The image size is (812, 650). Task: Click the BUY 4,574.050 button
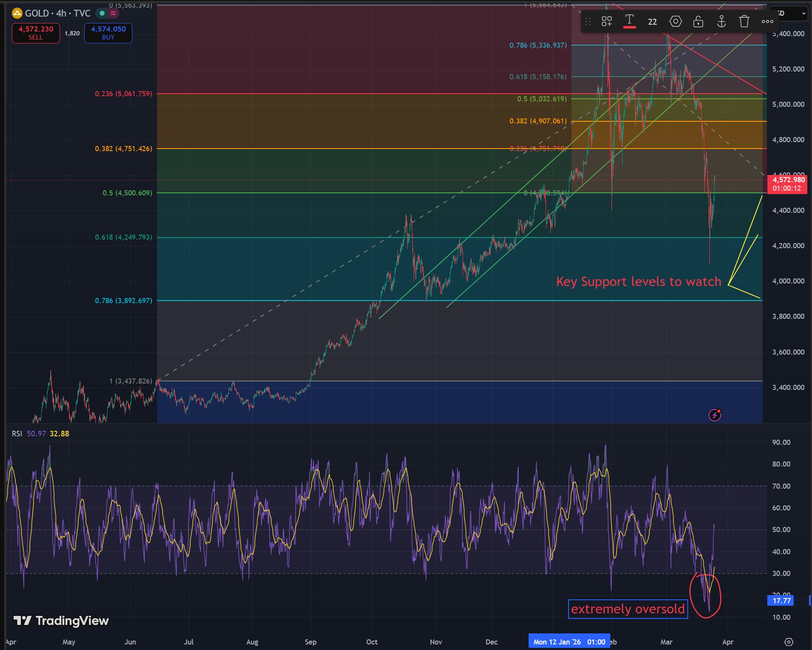(x=108, y=33)
